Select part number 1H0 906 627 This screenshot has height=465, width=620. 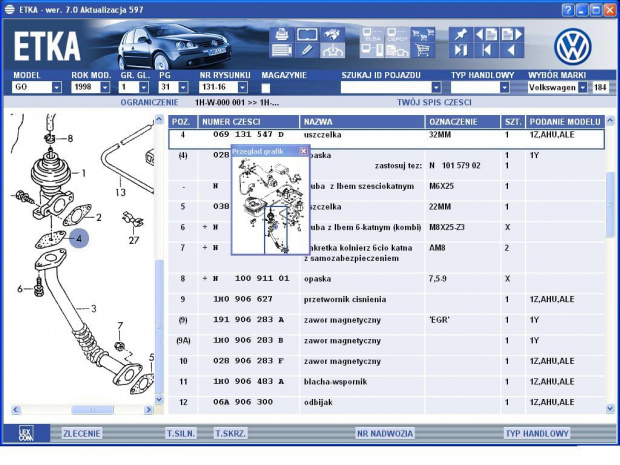(x=243, y=299)
